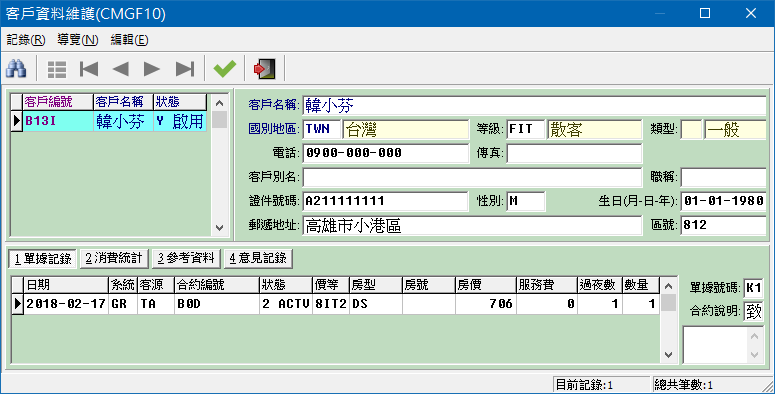The height and width of the screenshot is (394, 775).
Task: Click the 電話 field 0900-000-000
Action: coord(386,153)
